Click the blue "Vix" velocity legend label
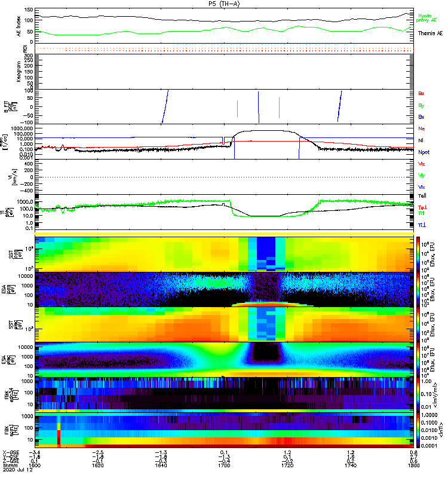The image size is (448, 478). click(421, 187)
